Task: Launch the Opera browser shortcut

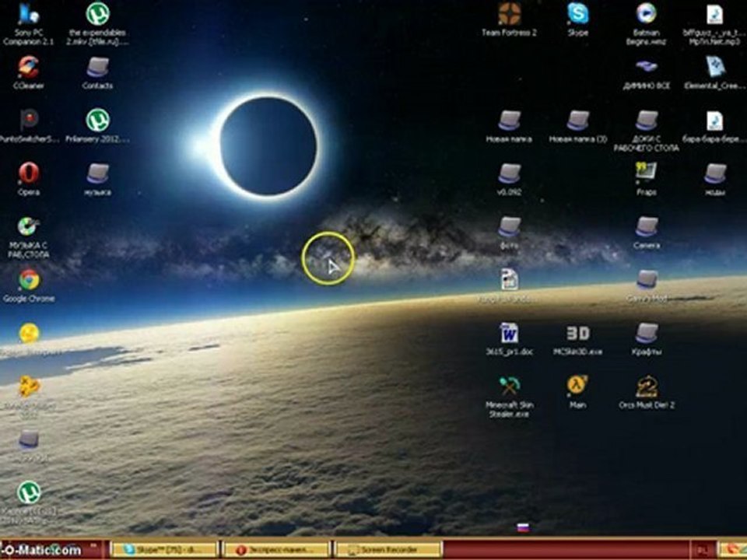Action: tap(29, 173)
